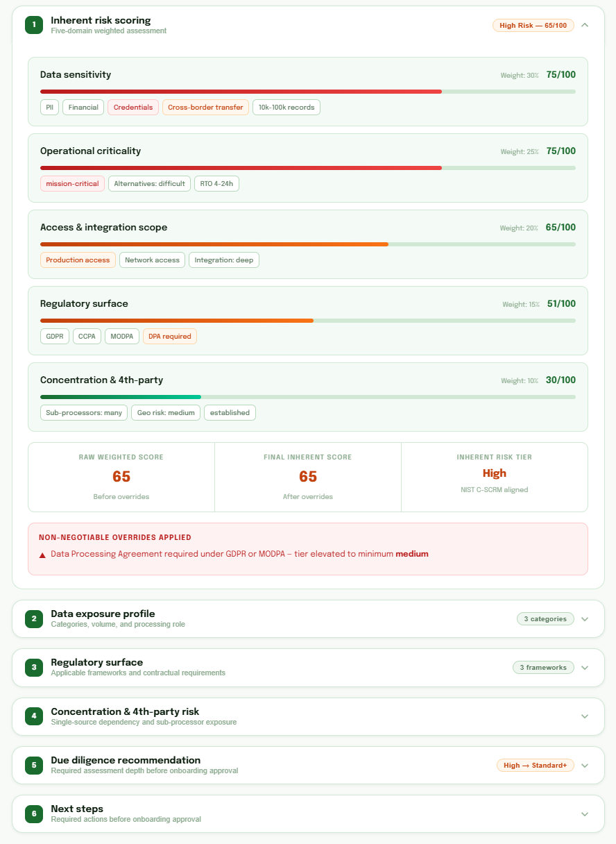Click the warning triangle in the overrides notice
The height and width of the screenshot is (844, 616).
[40, 553]
